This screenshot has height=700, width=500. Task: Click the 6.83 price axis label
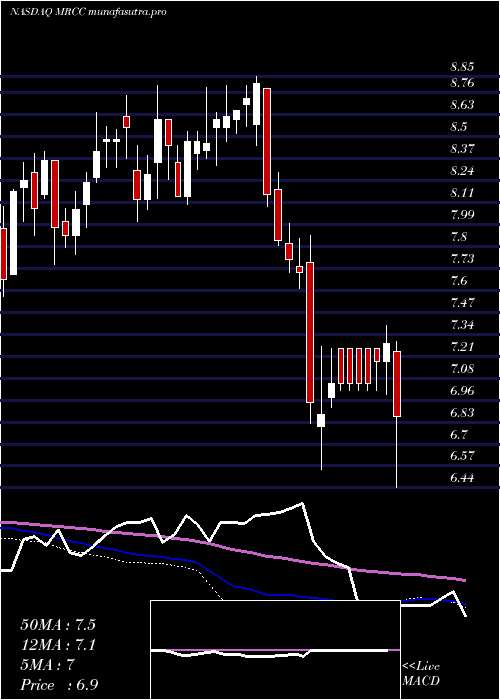[x=462, y=412]
